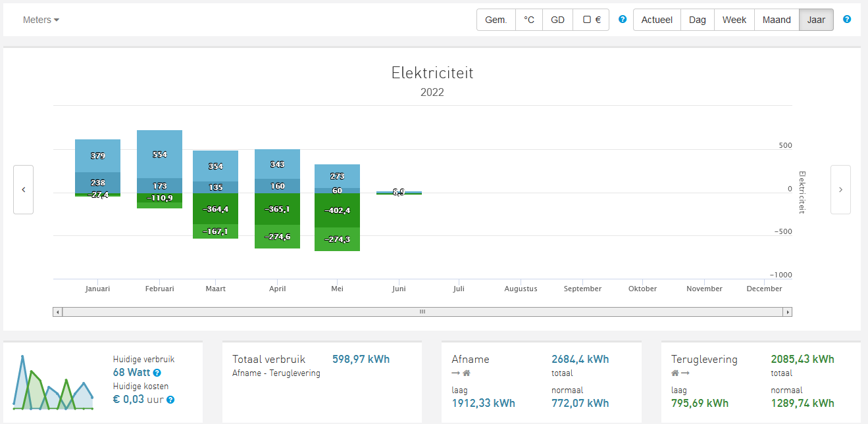This screenshot has height=424, width=868.
Task: Click help icon right of Jaar tab
Action: click(x=847, y=20)
